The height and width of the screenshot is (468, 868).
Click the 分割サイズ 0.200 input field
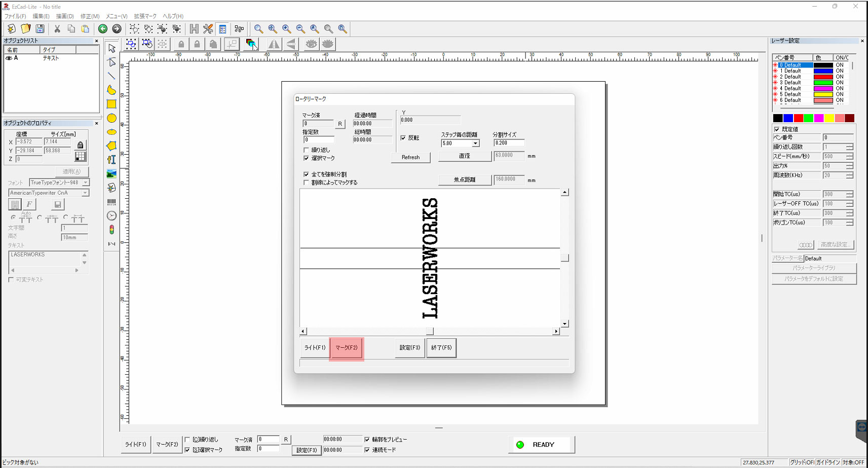(509, 143)
